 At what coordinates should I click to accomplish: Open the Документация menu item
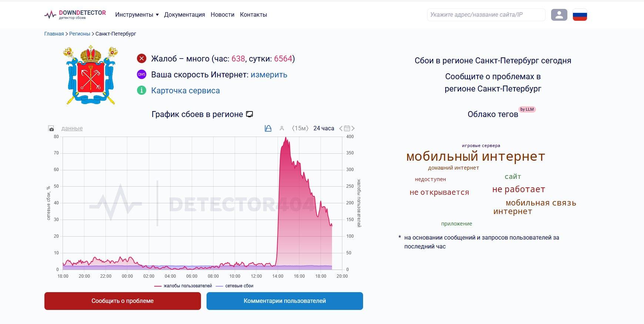click(x=184, y=15)
